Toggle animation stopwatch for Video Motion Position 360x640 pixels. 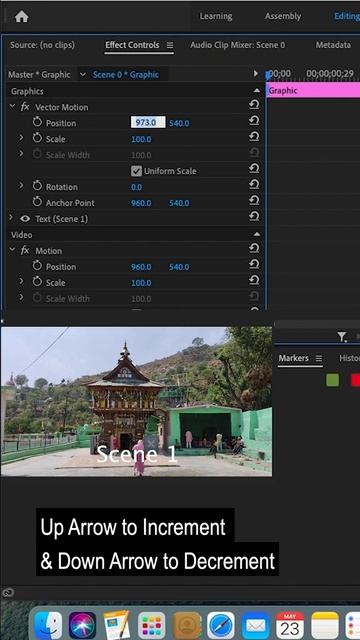pyautogui.click(x=37, y=266)
